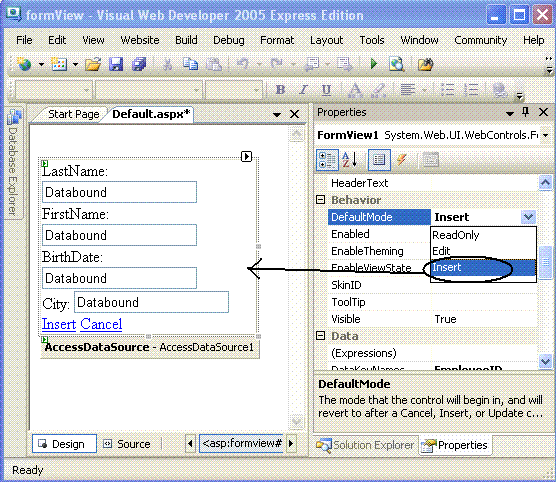Start debugging with green play icon
556x482 pixels.
(x=373, y=64)
